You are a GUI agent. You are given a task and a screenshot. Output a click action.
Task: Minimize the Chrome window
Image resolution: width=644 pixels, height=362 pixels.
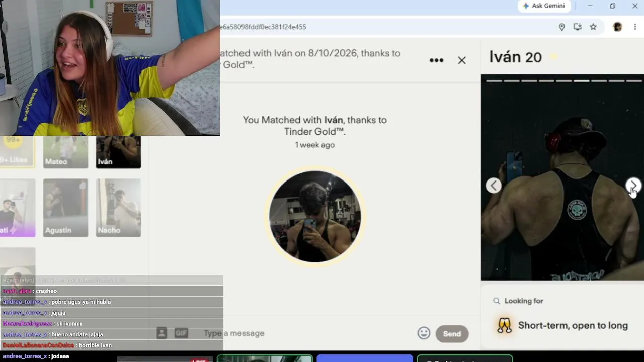590,6
